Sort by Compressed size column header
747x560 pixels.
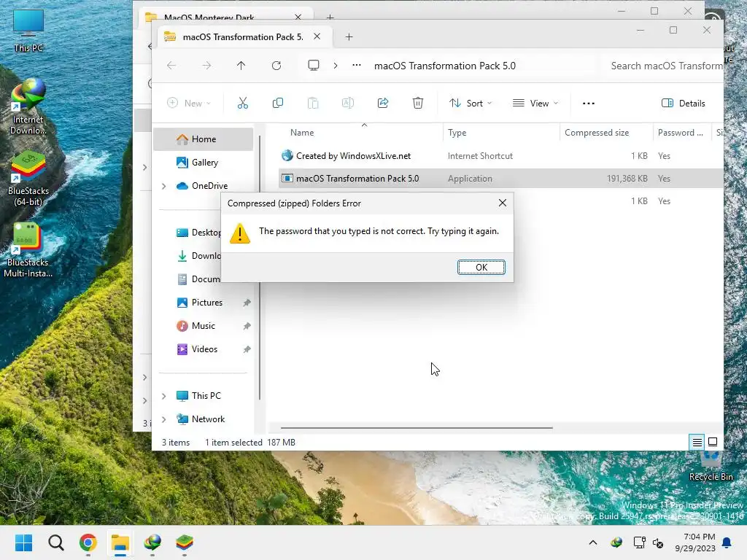(606, 133)
